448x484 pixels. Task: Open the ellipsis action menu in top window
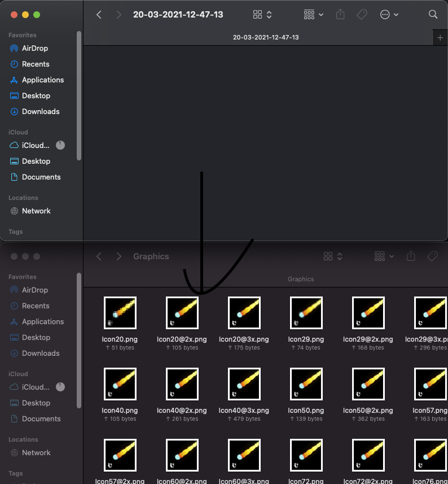point(389,15)
